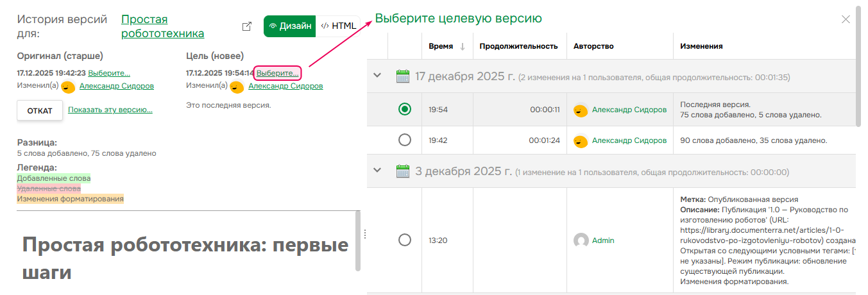Switch to HTML view mode

[x=339, y=26]
